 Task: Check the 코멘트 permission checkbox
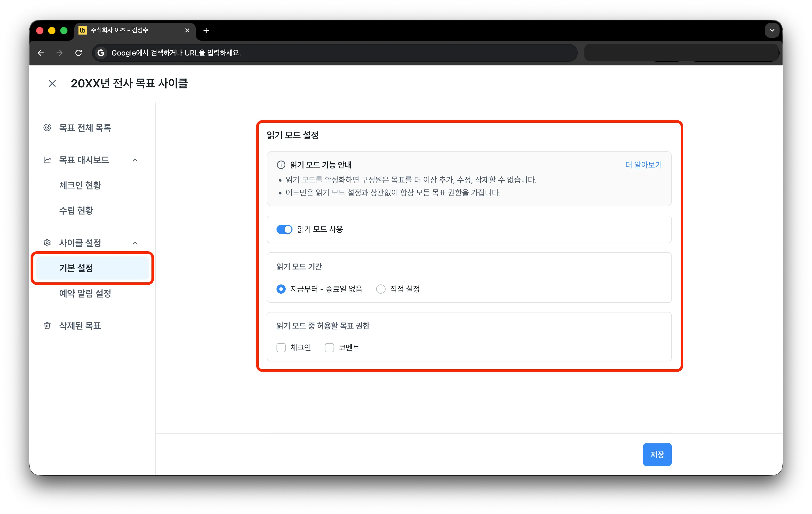[x=329, y=347]
